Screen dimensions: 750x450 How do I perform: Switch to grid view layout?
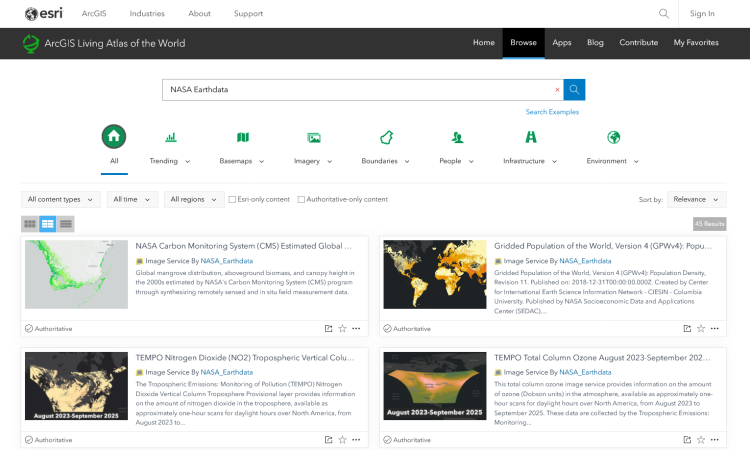click(30, 224)
